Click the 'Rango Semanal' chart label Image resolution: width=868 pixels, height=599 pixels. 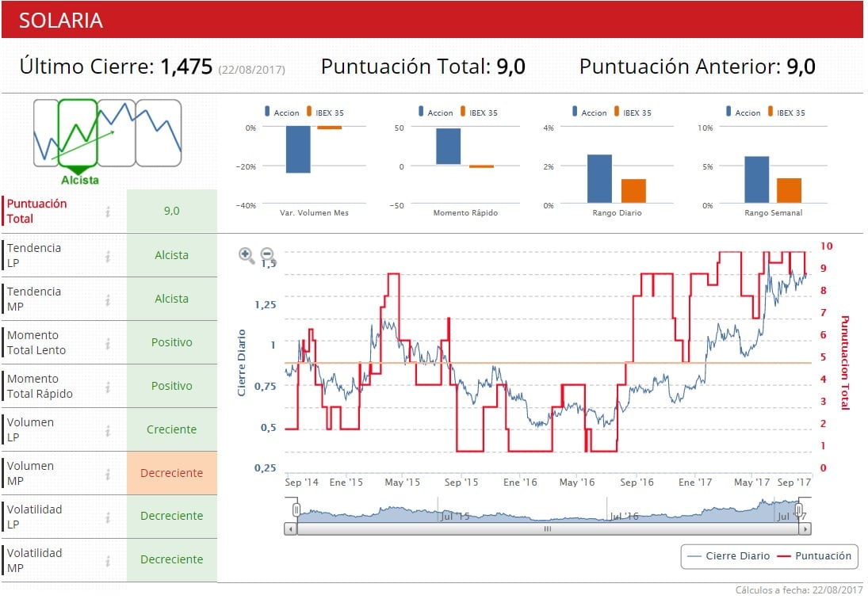774,213
